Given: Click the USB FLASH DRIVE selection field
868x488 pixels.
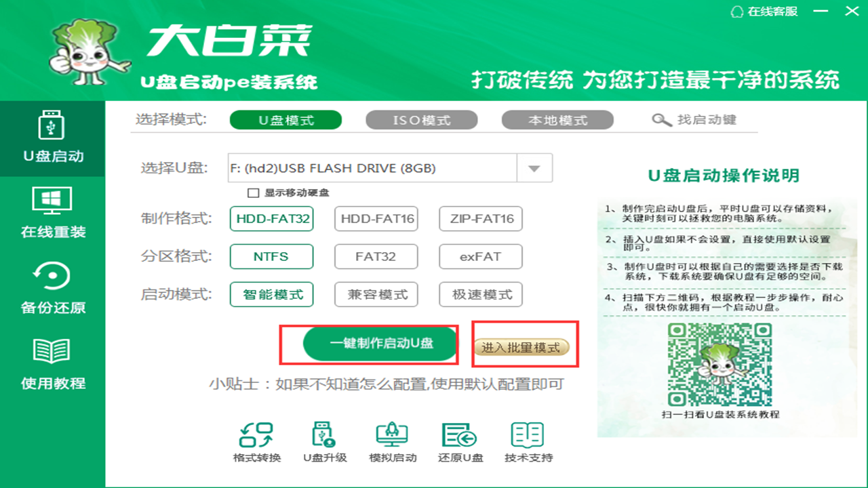Looking at the screenshot, I should coord(372,168).
